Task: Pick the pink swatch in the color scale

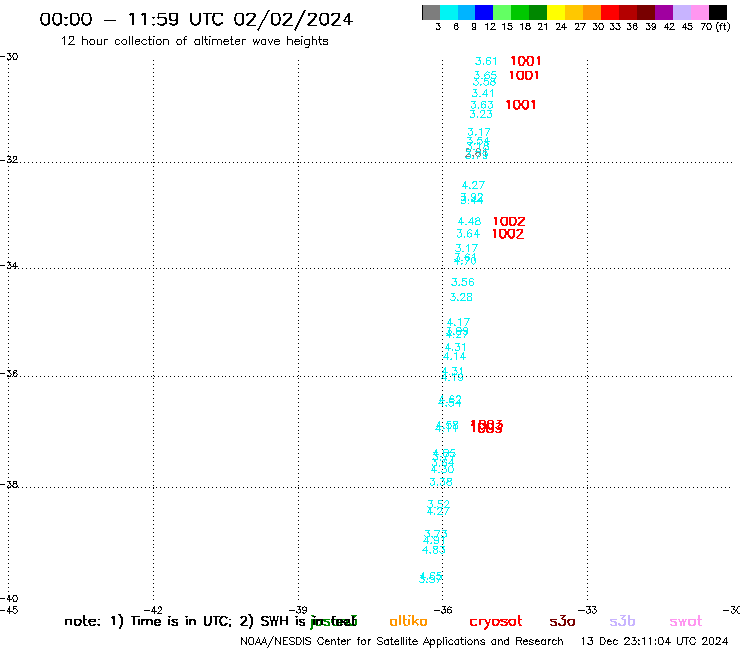Action: [699, 12]
